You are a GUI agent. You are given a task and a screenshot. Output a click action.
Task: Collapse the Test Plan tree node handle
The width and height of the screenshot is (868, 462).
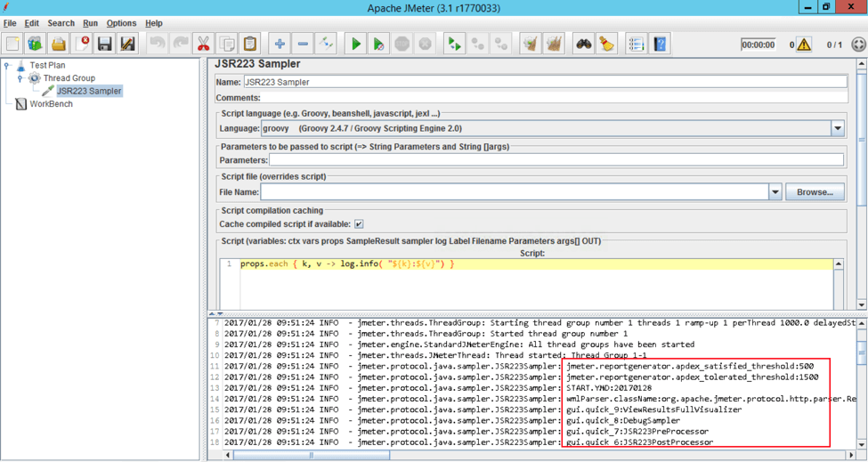(6, 65)
